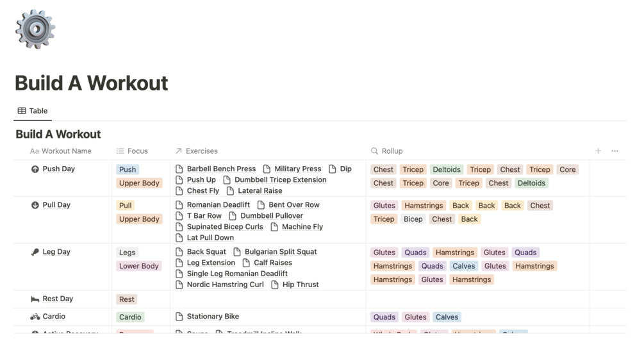The height and width of the screenshot is (341, 644).
Task: Click Quads tag in Cardio rollup
Action: point(384,317)
